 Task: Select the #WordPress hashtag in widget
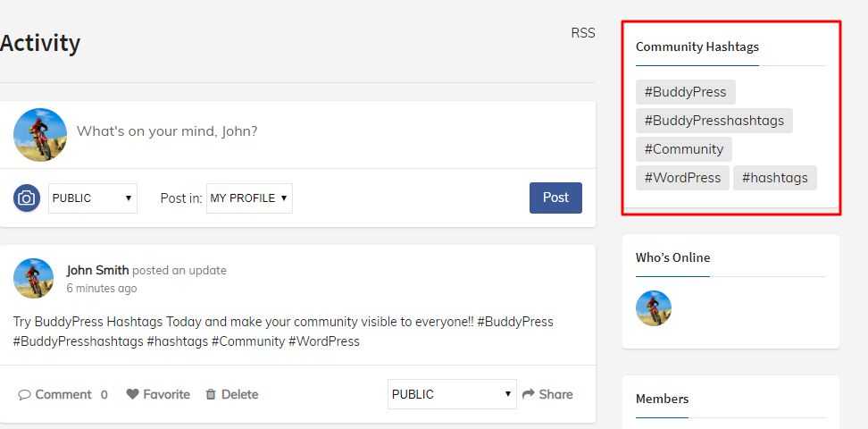click(682, 178)
